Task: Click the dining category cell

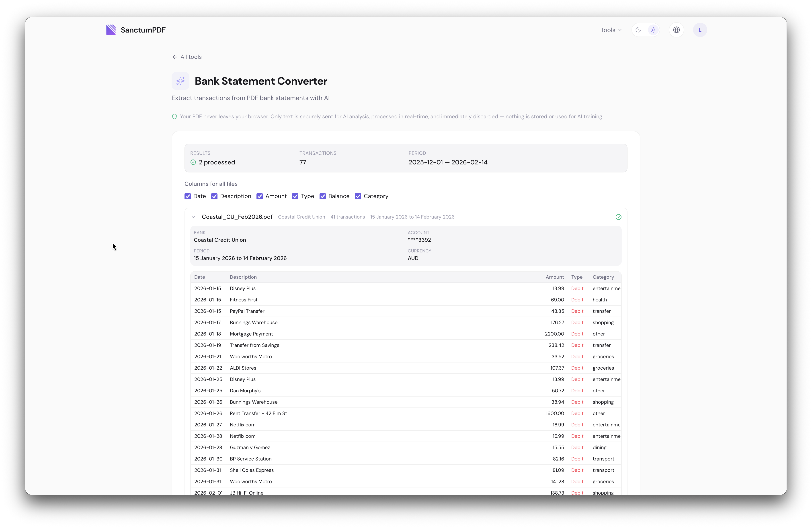Action: tap(599, 448)
